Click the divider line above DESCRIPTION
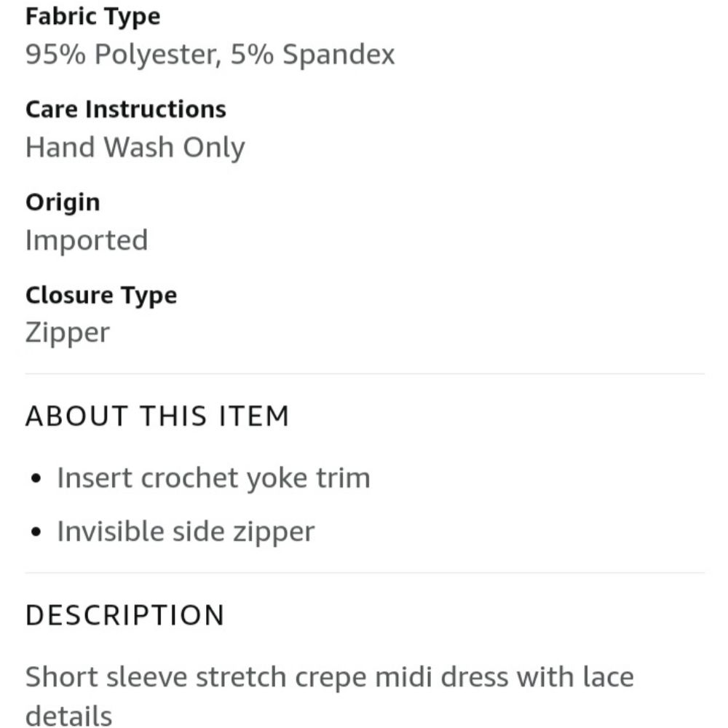 pos(365,573)
